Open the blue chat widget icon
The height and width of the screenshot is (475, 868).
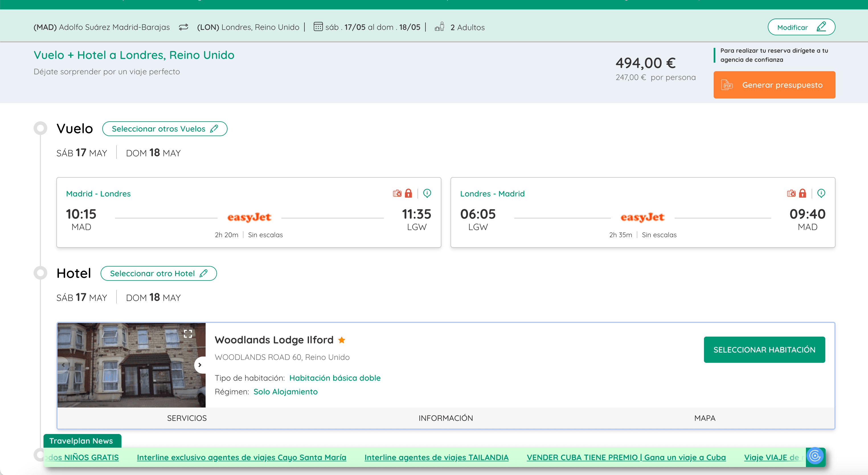(815, 456)
